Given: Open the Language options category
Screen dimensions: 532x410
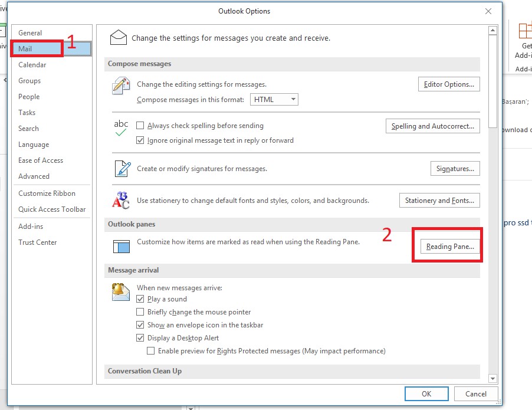Looking at the screenshot, I should tap(52, 145).
